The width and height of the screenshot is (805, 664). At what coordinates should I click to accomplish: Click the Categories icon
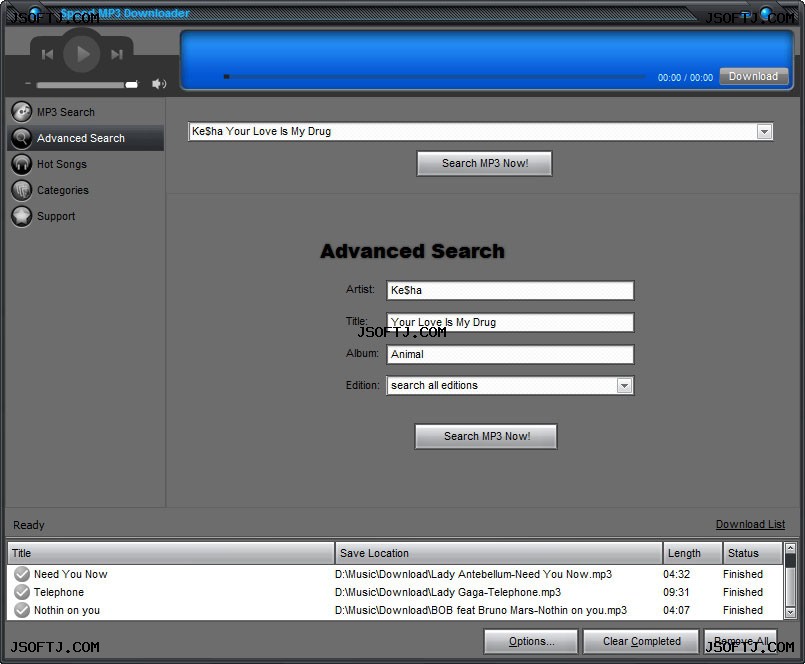click(22, 190)
